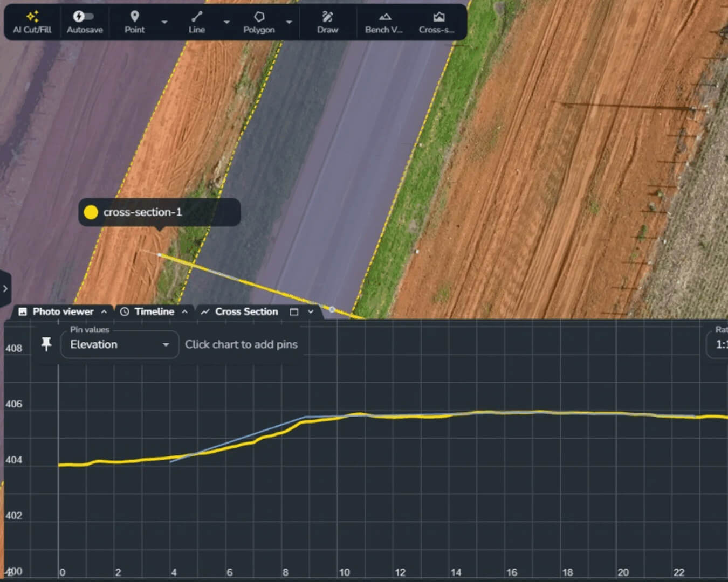Pick the Draw freehand tool
The image size is (728, 582).
pos(327,22)
